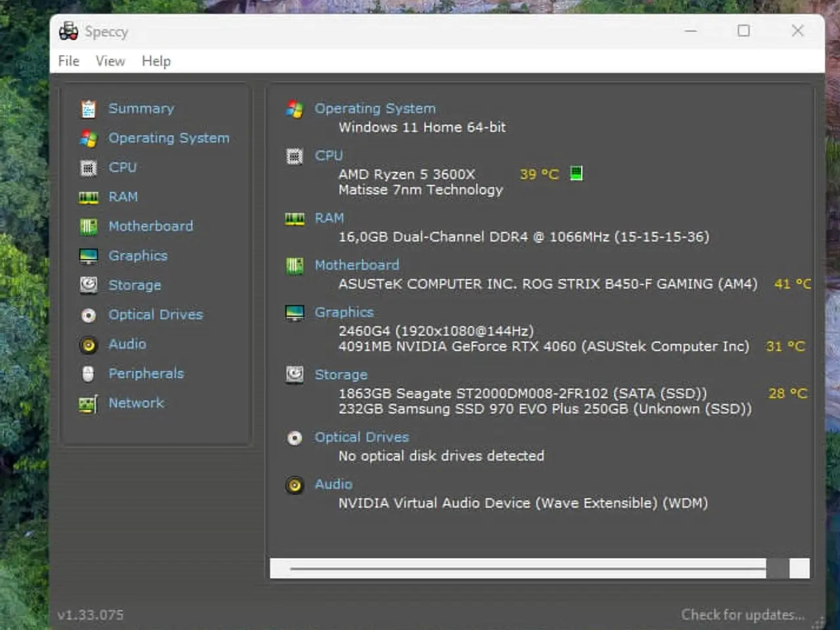The image size is (840, 630).
Task: Click the NVIDIA GeForce RTX 4060 line
Action: (x=543, y=346)
